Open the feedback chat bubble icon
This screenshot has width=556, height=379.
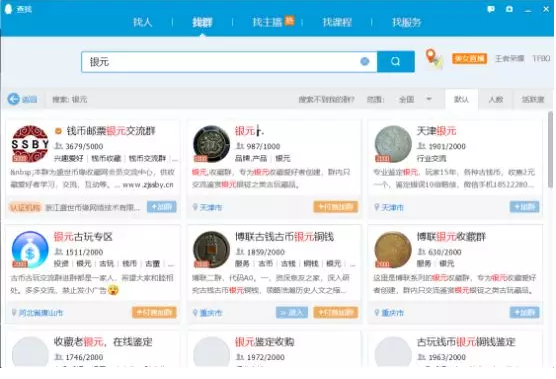(x=491, y=9)
